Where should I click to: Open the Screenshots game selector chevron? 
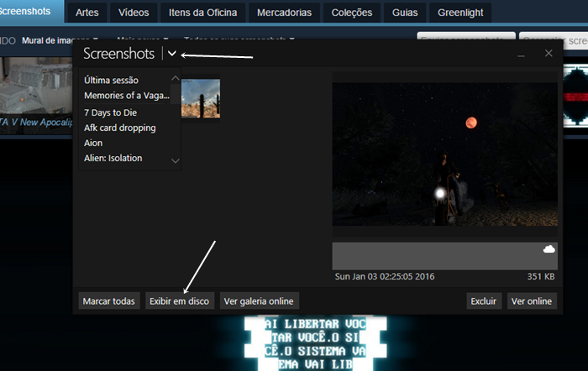pos(171,54)
